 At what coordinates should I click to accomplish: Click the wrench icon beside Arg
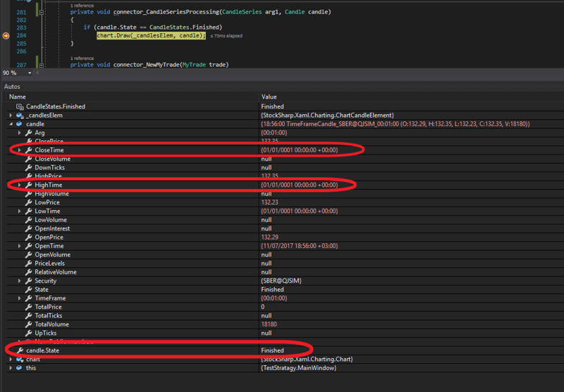pyautogui.click(x=29, y=133)
